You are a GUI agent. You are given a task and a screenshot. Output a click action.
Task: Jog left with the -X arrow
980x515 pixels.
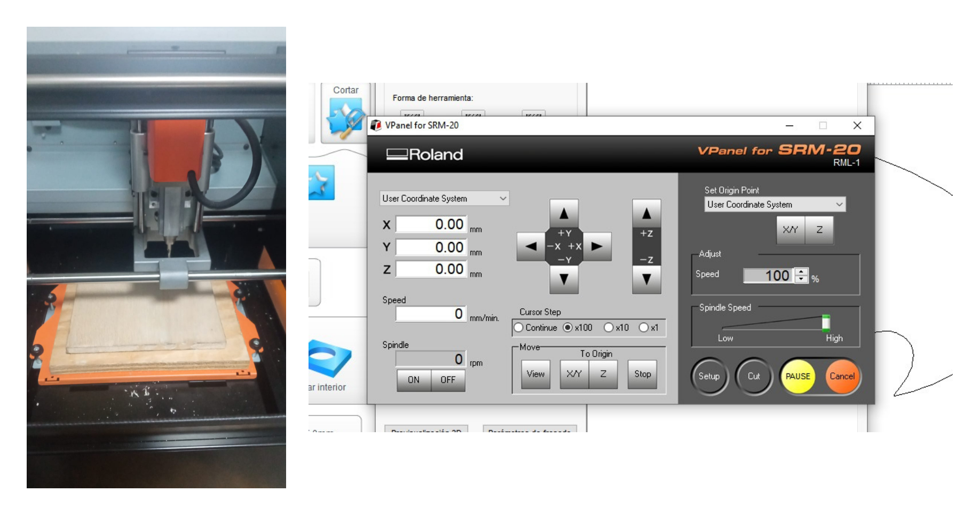point(530,246)
